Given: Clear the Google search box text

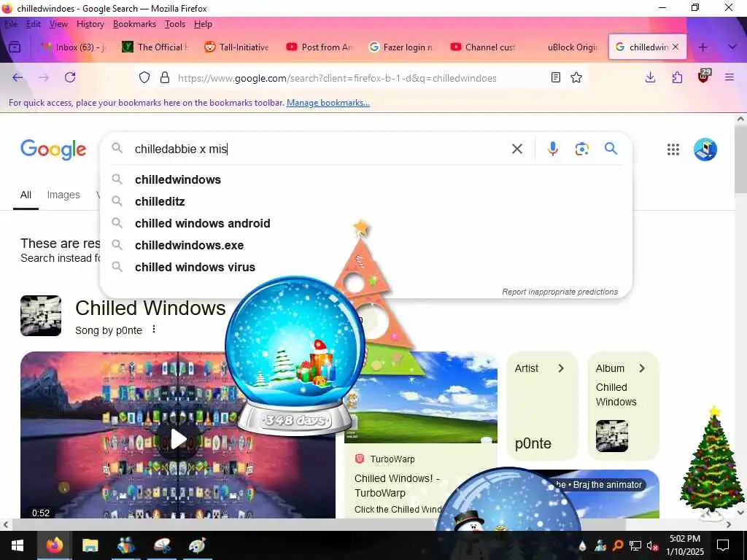Looking at the screenshot, I should pos(517,149).
